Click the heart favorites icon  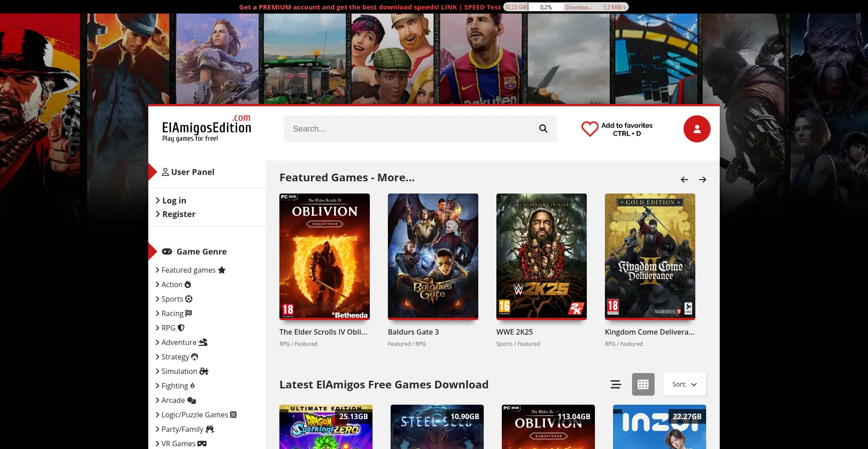[x=590, y=129]
